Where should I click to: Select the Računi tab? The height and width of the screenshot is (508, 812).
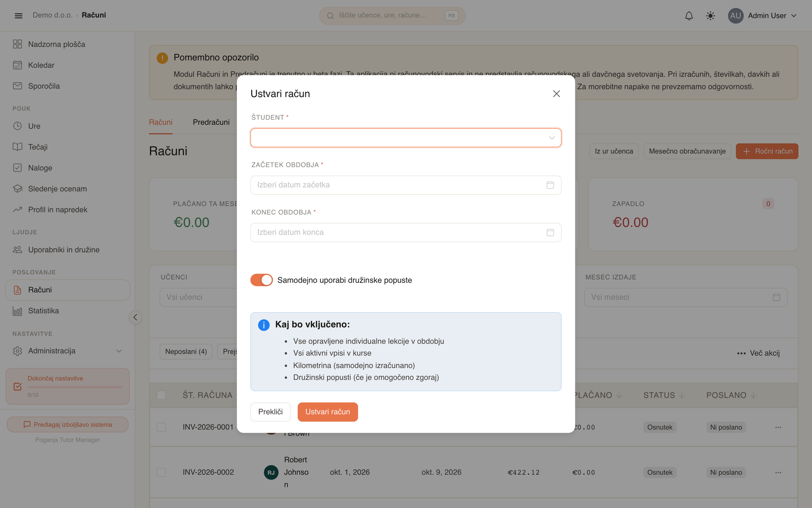coord(161,122)
